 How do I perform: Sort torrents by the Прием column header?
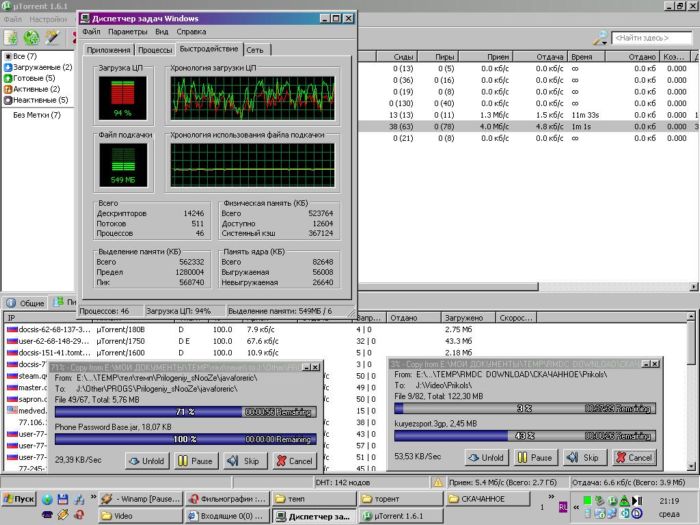point(486,57)
